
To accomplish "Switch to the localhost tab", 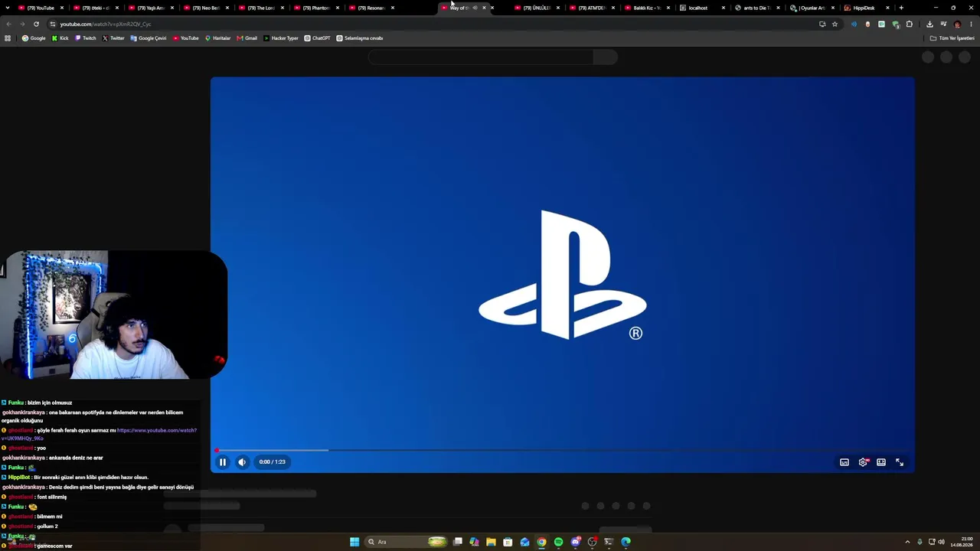I will (x=703, y=8).
